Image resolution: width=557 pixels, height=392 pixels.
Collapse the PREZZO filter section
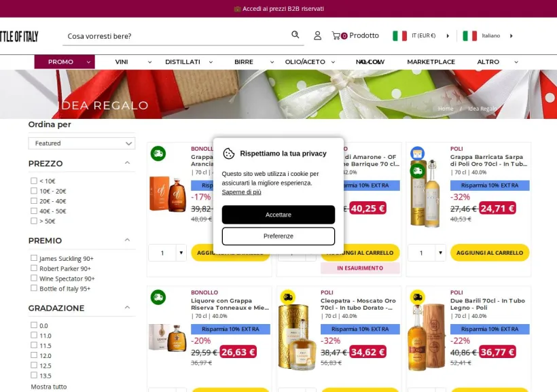127,163
